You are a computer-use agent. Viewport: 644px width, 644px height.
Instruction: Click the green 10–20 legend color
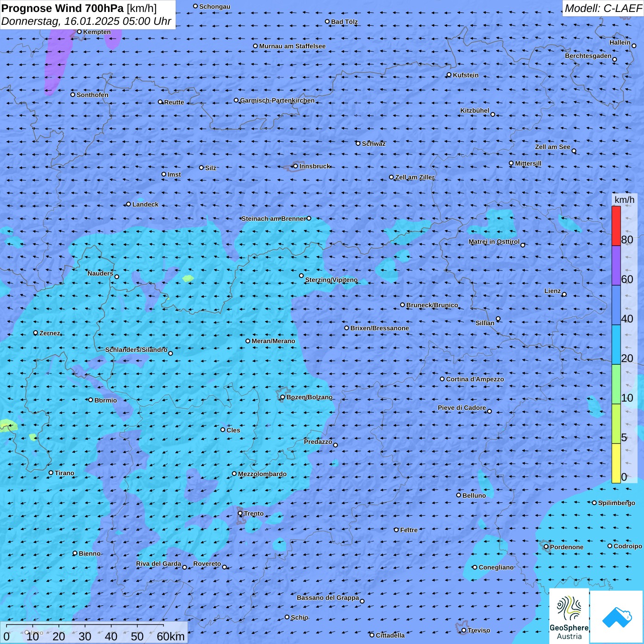[x=616, y=384]
